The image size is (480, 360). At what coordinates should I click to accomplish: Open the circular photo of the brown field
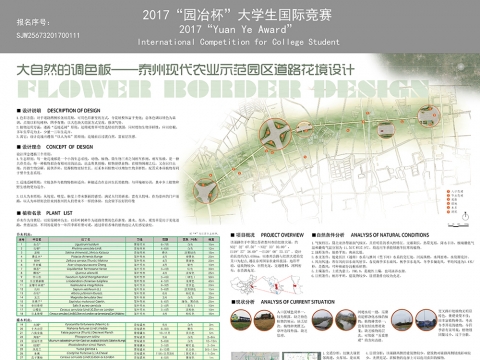[264, 320]
